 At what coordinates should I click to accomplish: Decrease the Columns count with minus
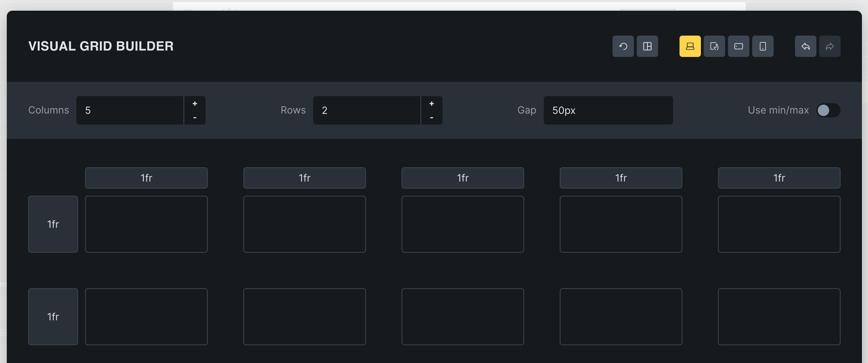click(195, 117)
